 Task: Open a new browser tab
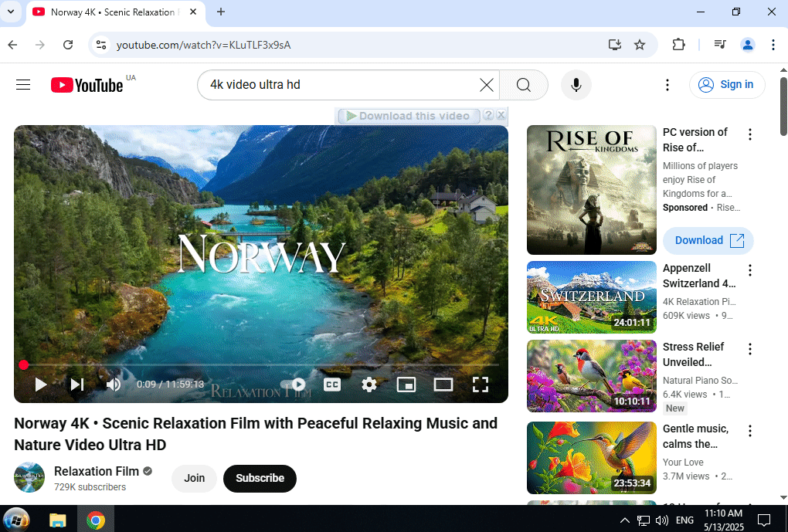[x=221, y=12]
